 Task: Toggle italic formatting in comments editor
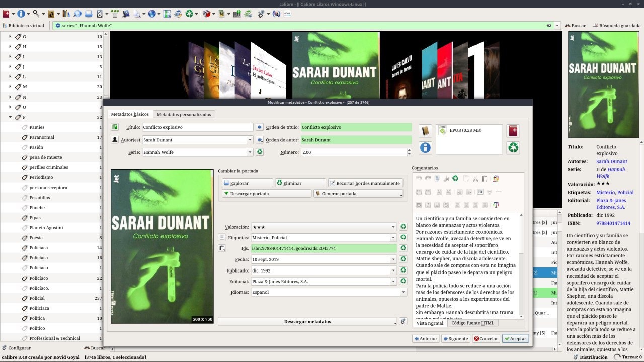pos(428,205)
